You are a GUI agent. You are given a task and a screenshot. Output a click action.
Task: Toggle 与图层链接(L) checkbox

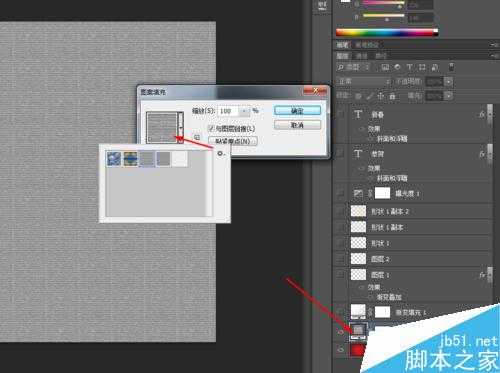point(211,128)
